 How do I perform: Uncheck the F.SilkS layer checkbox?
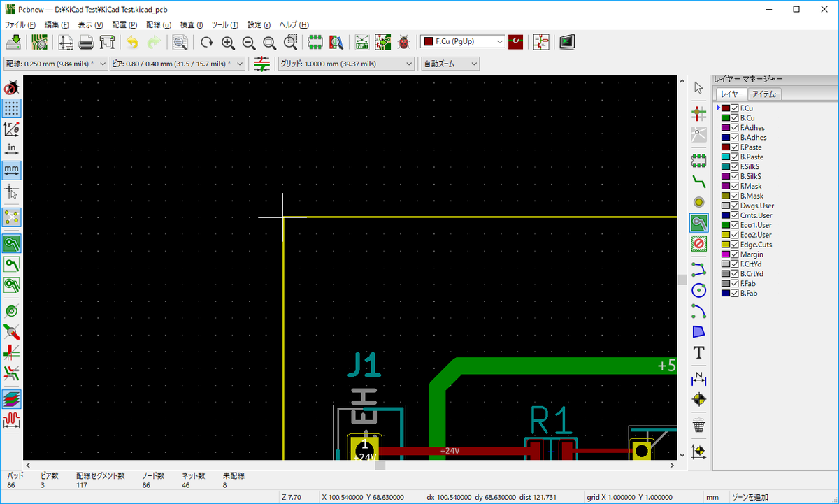coord(735,167)
